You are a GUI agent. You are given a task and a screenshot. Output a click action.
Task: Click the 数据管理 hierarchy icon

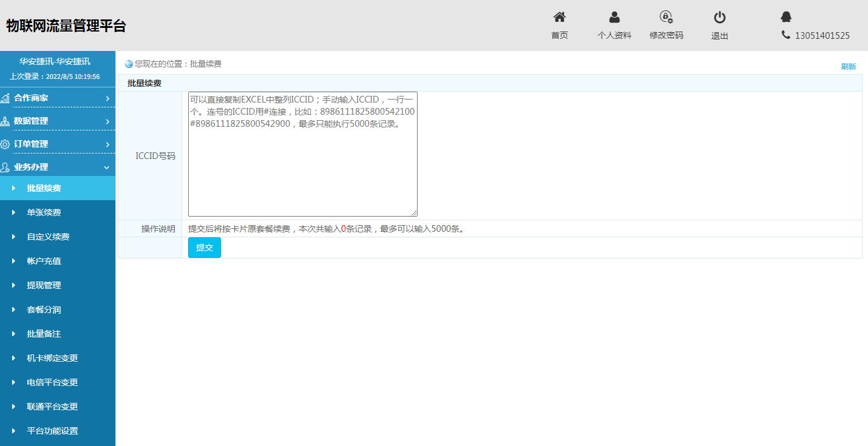[5, 121]
